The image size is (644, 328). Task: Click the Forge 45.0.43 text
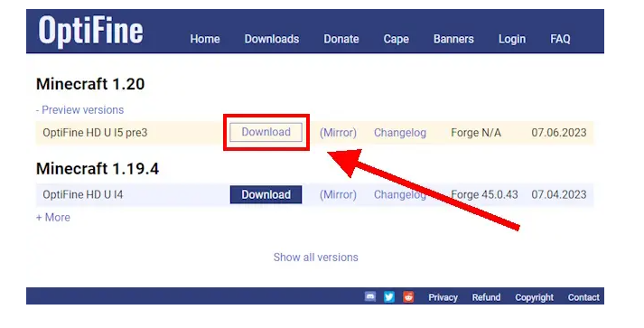pos(484,194)
